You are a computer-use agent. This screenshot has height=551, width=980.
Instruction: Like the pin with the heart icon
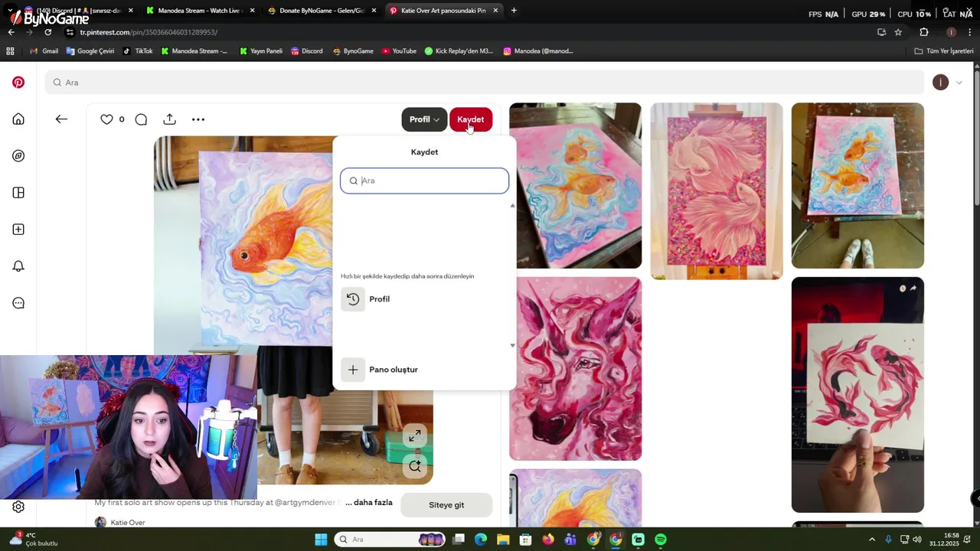tap(106, 119)
